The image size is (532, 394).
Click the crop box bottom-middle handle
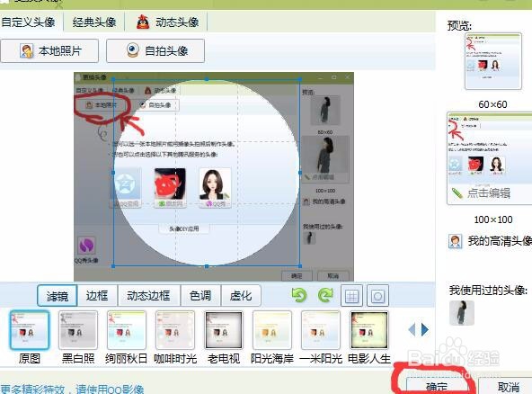click(207, 266)
